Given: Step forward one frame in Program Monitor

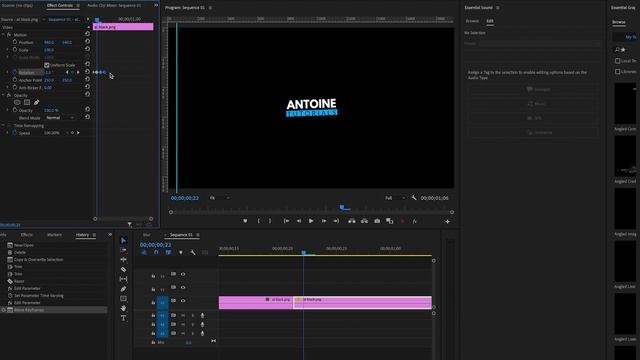Looking at the screenshot, I should coord(324,221).
